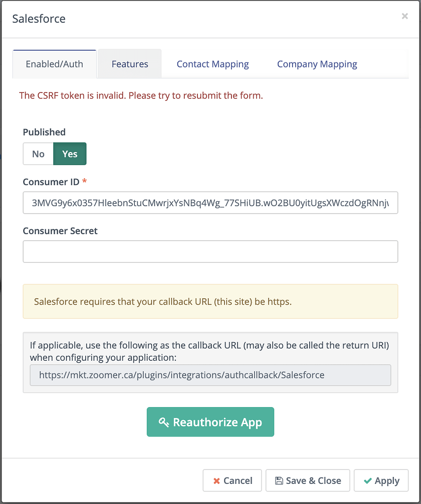Click the Published label
The image size is (421, 504).
click(x=44, y=132)
